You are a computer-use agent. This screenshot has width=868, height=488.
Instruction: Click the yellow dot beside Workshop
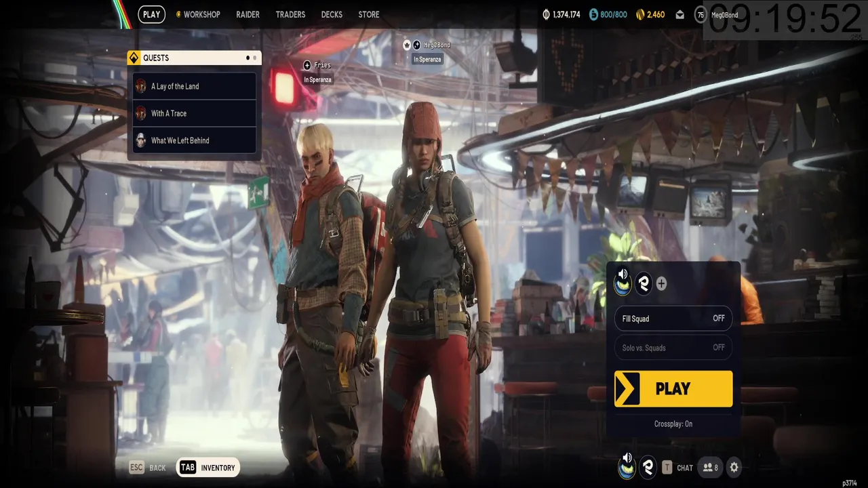[178, 14]
